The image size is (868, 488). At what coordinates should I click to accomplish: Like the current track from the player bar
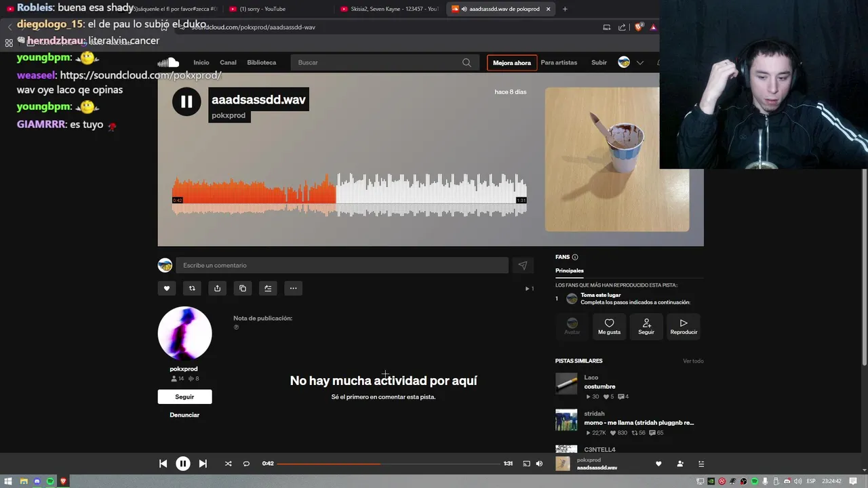[x=658, y=464]
